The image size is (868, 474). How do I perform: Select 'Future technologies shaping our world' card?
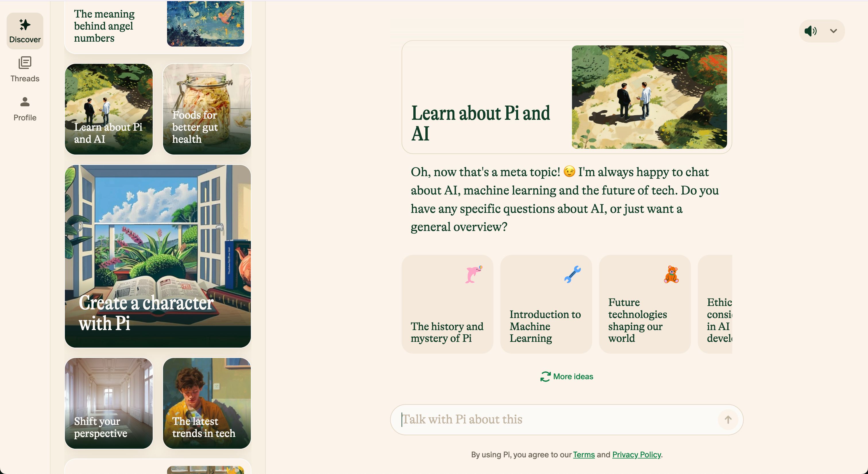645,304
